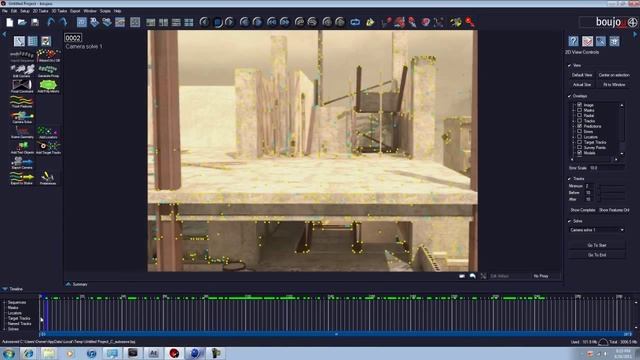
Task: Click the Go To Start button
Action: [x=597, y=245]
